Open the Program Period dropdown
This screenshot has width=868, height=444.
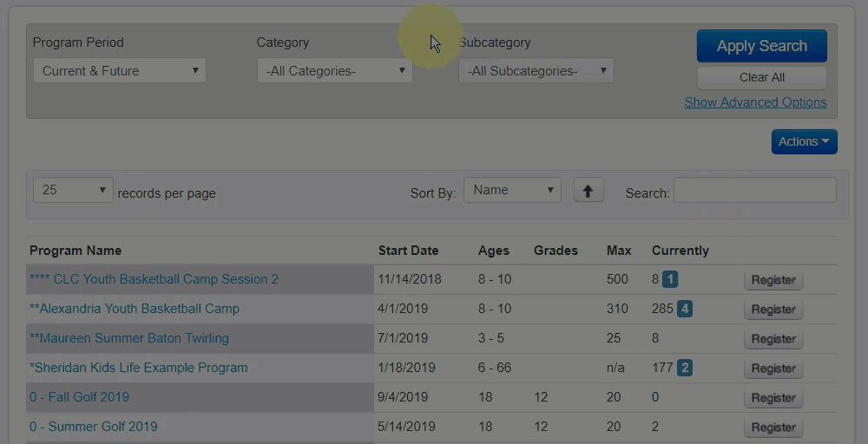[x=120, y=71]
